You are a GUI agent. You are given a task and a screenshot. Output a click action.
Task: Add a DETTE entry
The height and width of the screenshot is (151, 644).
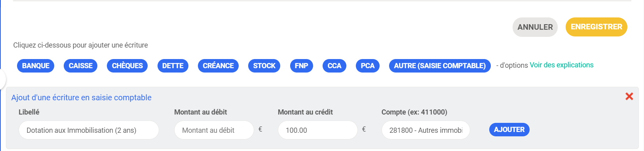click(173, 66)
